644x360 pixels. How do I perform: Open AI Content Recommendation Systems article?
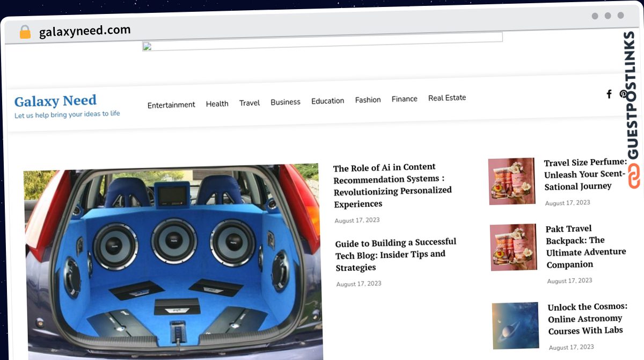tap(392, 185)
